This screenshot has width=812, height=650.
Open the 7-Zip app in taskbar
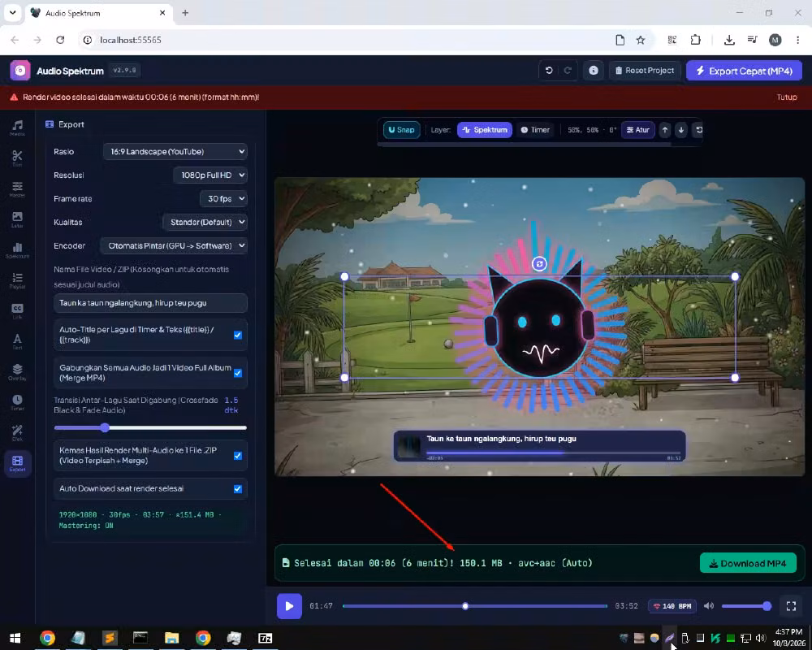tap(266, 638)
